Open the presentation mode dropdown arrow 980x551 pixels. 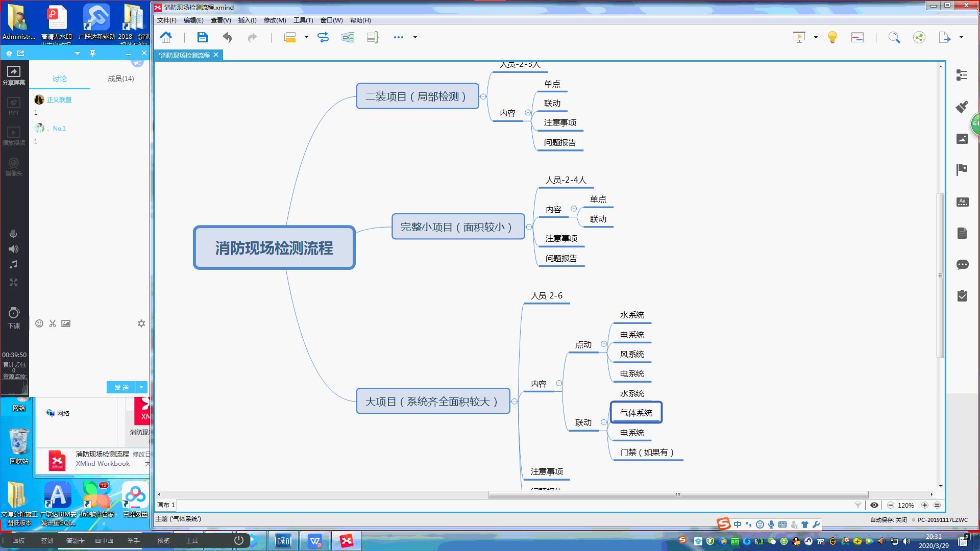point(816,37)
